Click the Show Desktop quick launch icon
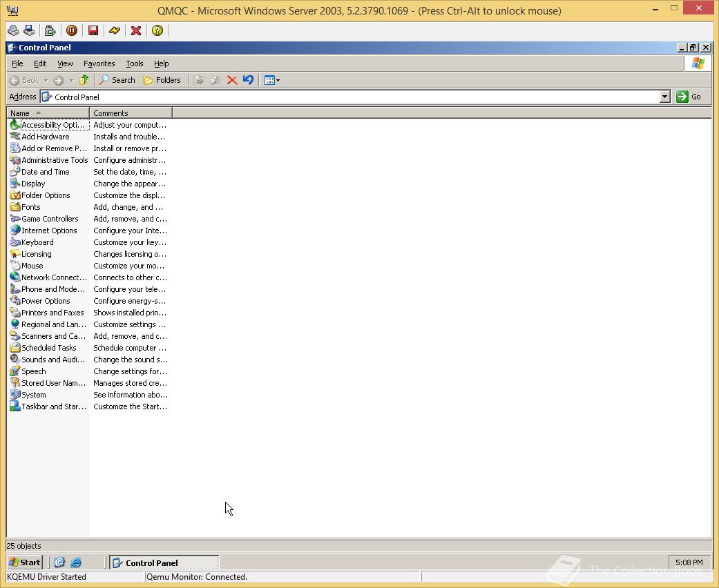 click(59, 562)
